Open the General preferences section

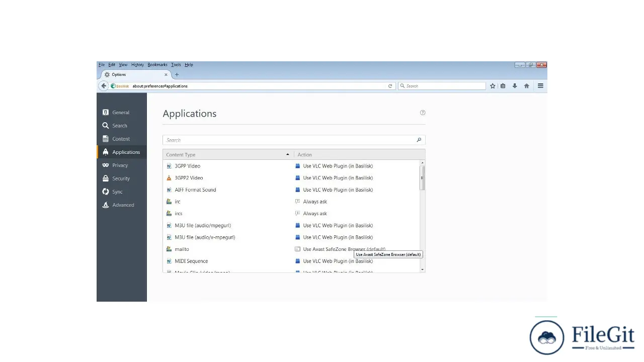pyautogui.click(x=122, y=113)
